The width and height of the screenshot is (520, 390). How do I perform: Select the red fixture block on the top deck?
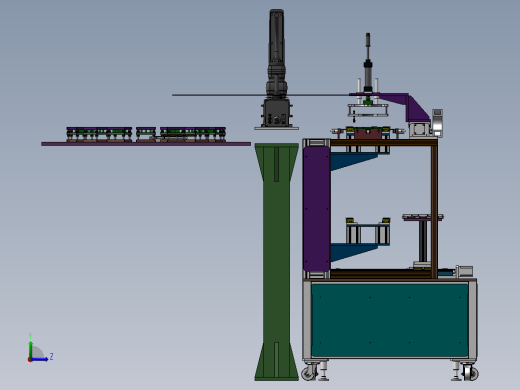coord(368,134)
